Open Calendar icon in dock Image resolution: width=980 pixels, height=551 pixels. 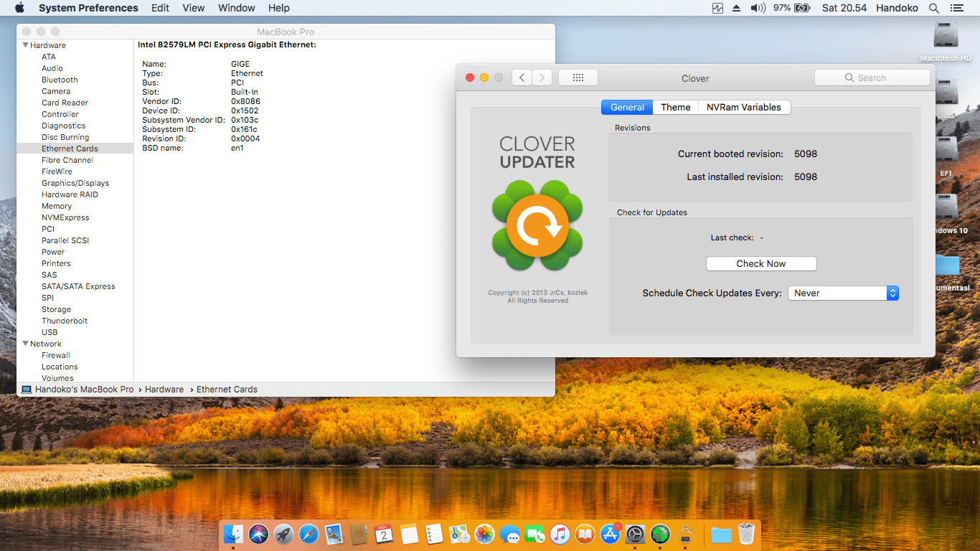click(384, 534)
